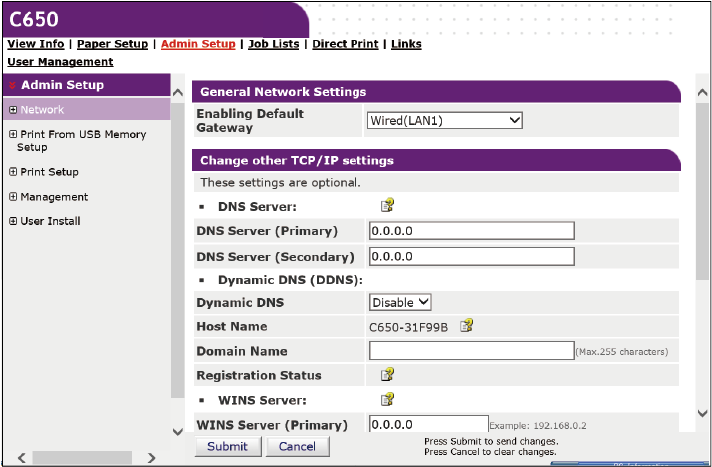This screenshot has height=467, width=712.
Task: Click the DNS Server (Primary) input field
Action: (471, 231)
